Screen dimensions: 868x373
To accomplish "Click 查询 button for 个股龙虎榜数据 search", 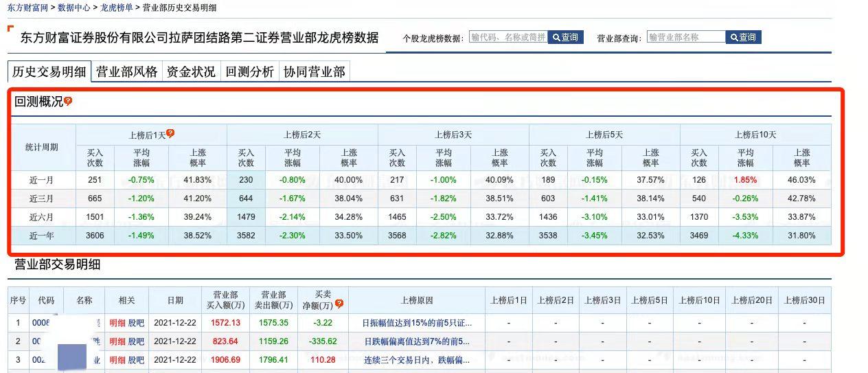I will coord(566,37).
